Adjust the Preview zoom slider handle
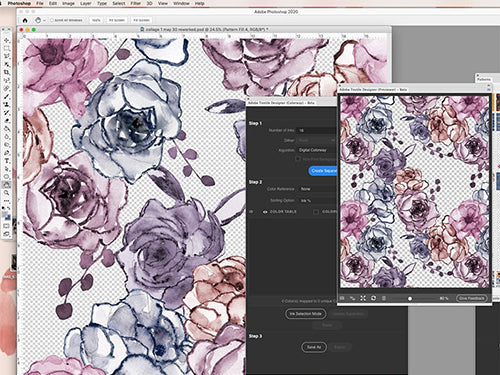 pos(410,299)
